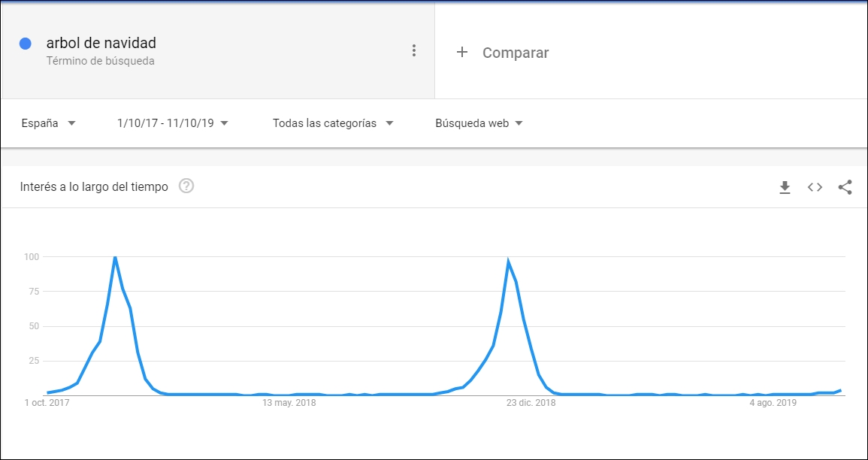The image size is (868, 460).
Task: Open options menu for the search term card
Action: [x=414, y=50]
